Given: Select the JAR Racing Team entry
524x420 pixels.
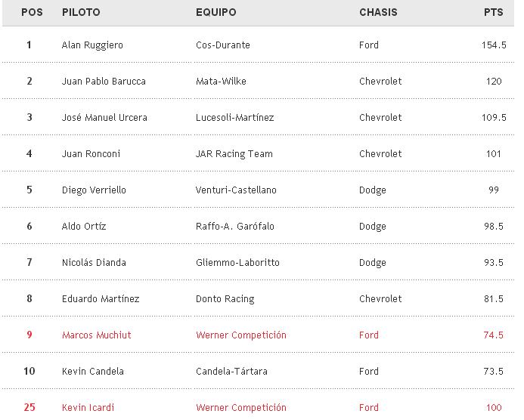Looking at the screenshot, I should [x=234, y=154].
